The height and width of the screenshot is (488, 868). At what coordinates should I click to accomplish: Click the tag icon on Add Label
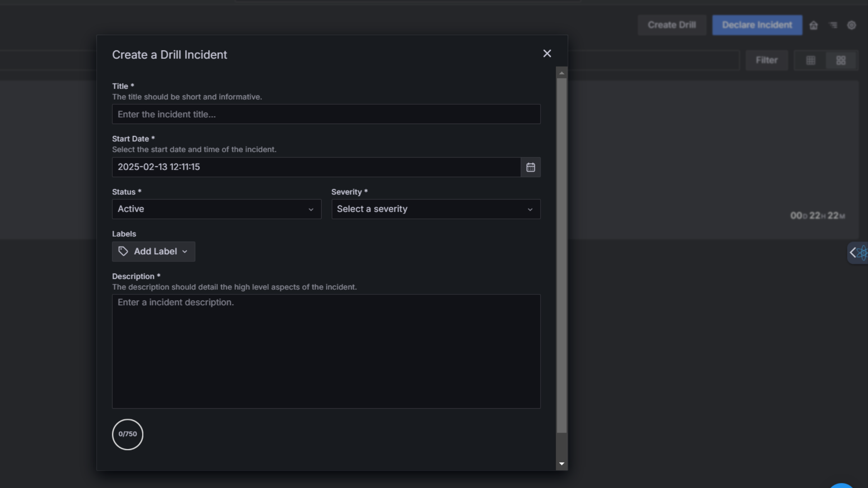123,251
